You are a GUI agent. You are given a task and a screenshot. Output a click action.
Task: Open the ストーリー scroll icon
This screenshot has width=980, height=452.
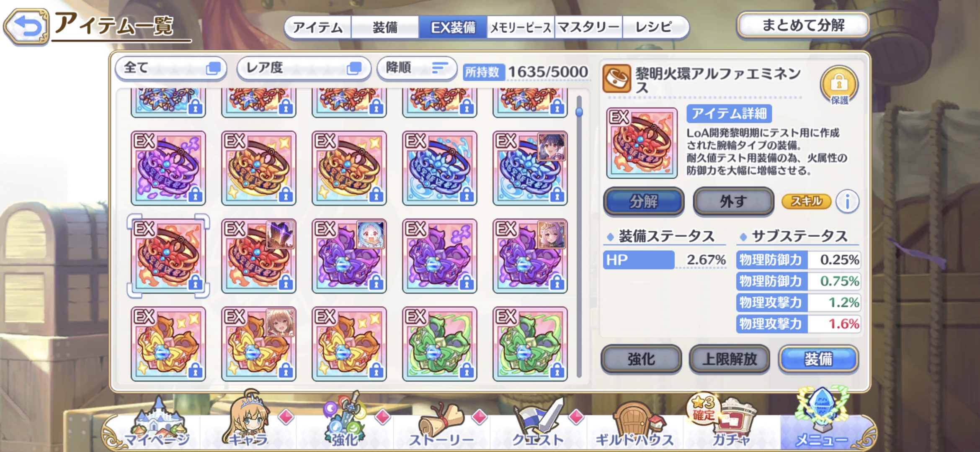[x=441, y=422]
